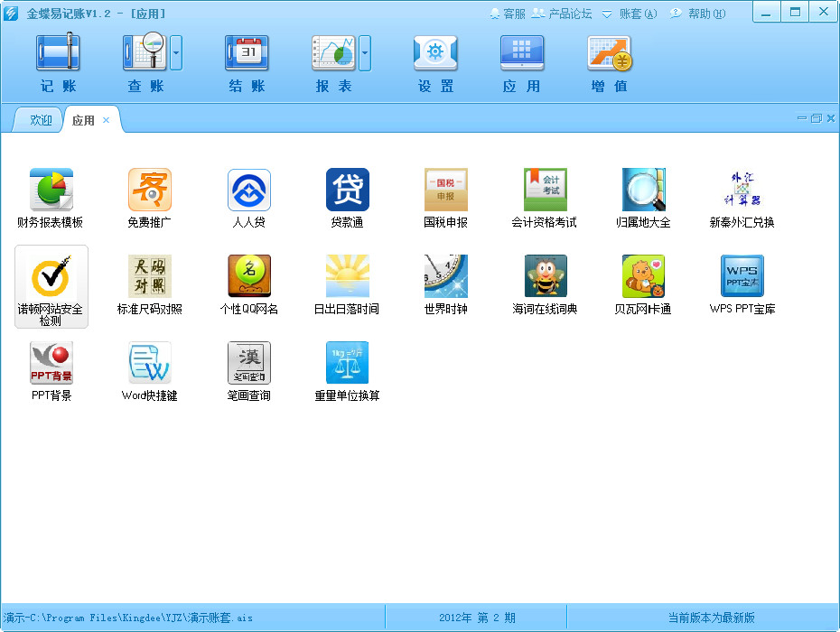Launch the 重量单位换算 scale app

click(347, 372)
